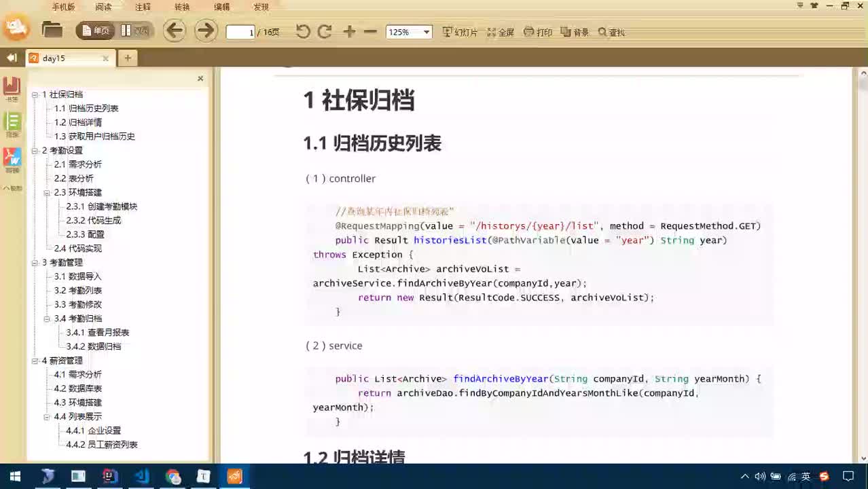The width and height of the screenshot is (868, 489).
Task: Enter full screen (全屏)
Action: (x=501, y=32)
